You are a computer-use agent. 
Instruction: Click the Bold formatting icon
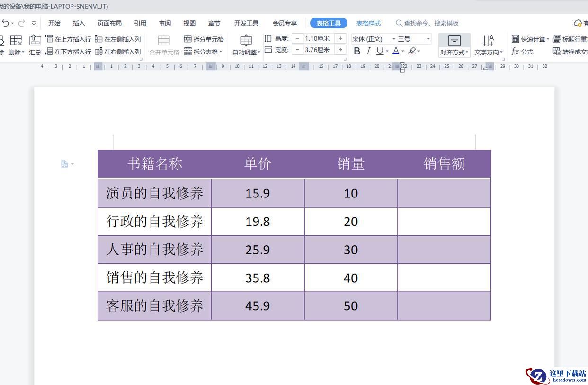(x=357, y=51)
